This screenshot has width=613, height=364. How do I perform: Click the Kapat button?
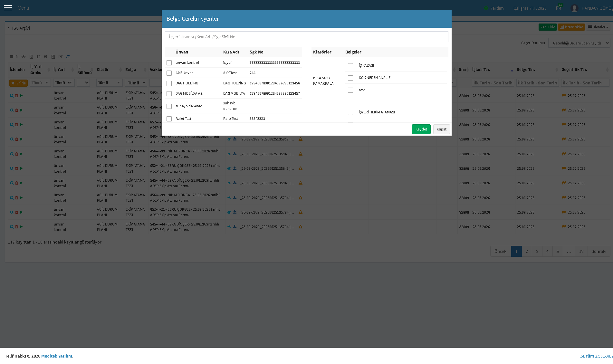[x=441, y=129]
